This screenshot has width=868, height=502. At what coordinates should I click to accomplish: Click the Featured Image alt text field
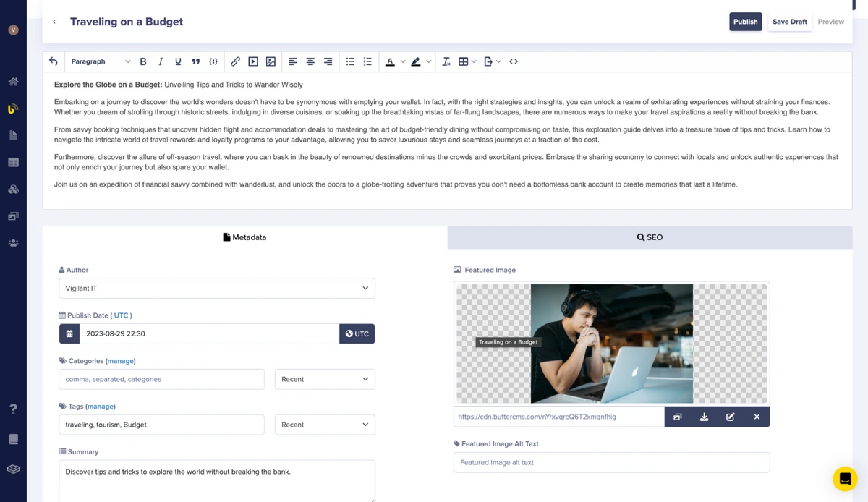click(611, 462)
